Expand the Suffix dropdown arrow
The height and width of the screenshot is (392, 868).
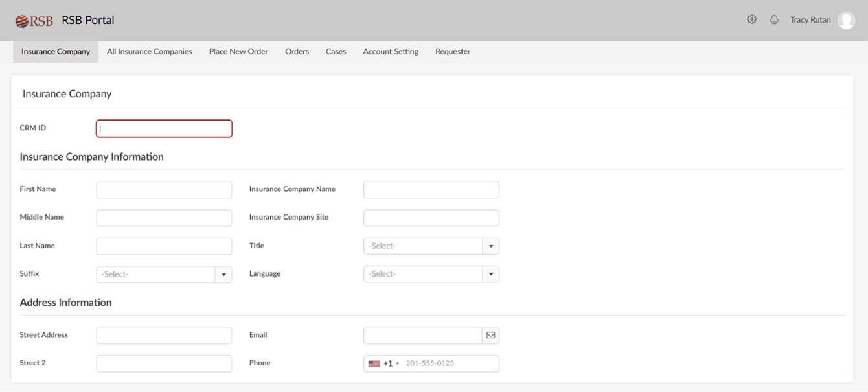tap(223, 275)
